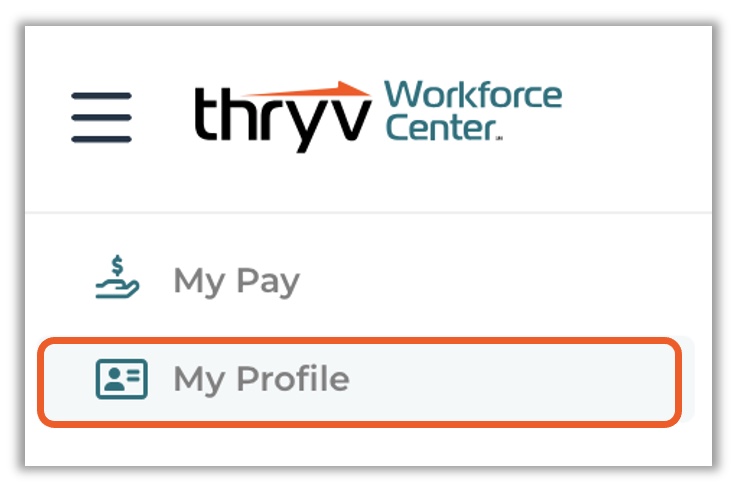Image resolution: width=740 pixels, height=492 pixels.
Task: Click the word Center in the logo
Action: 441,128
